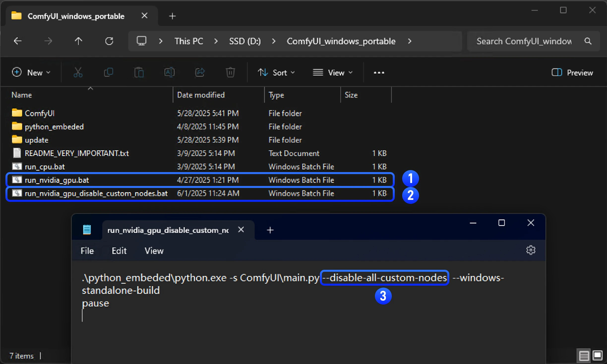This screenshot has height=364, width=607.
Task: Cut the selected file
Action: [78, 72]
